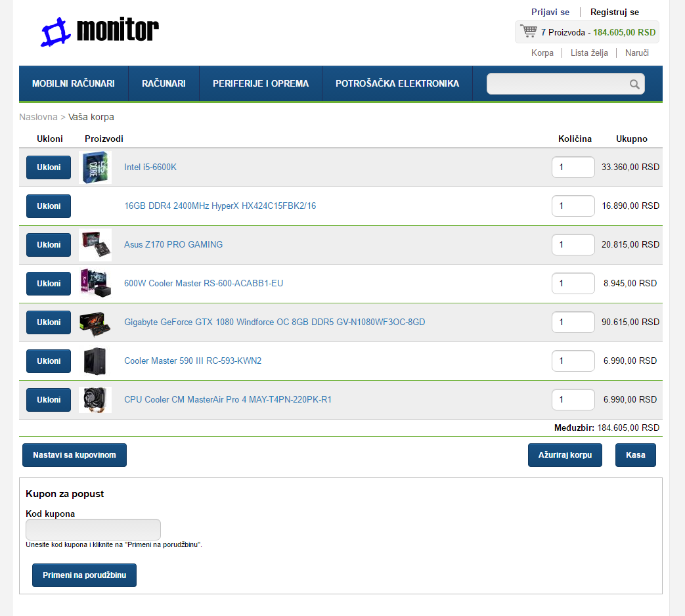Viewport: 685px width, 616px height.
Task: Open the Korpa link
Action: point(542,53)
